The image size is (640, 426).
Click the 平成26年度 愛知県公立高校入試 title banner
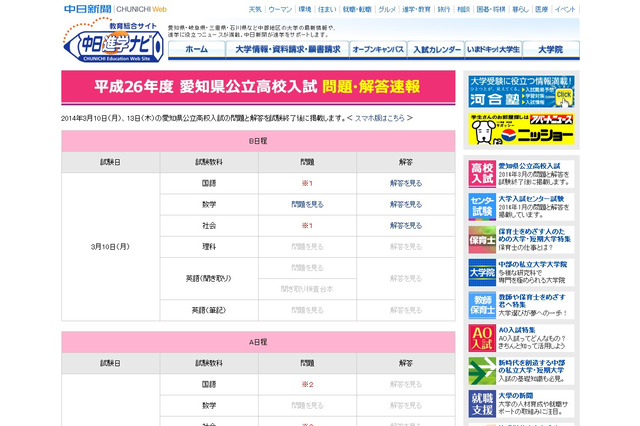click(258, 87)
